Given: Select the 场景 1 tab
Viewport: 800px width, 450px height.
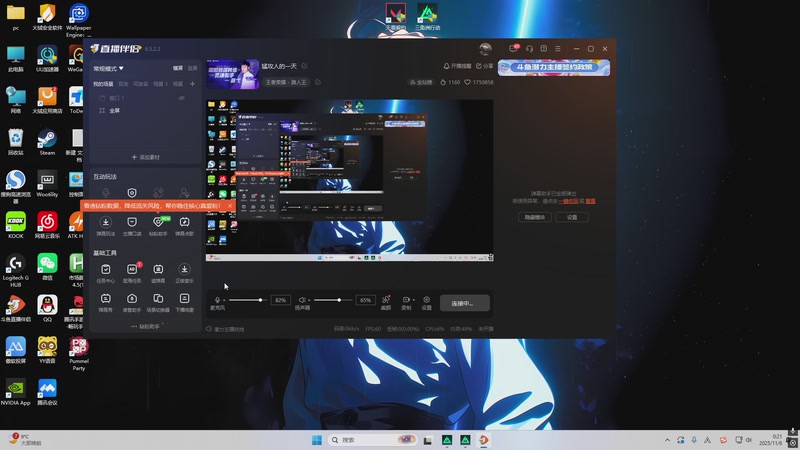Looking at the screenshot, I should (160, 84).
